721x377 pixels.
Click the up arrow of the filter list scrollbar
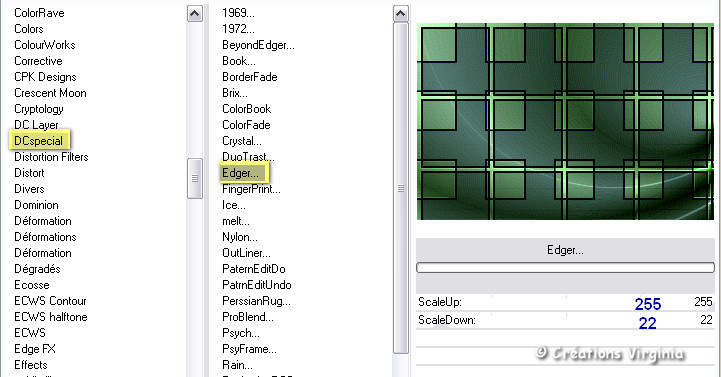(401, 14)
